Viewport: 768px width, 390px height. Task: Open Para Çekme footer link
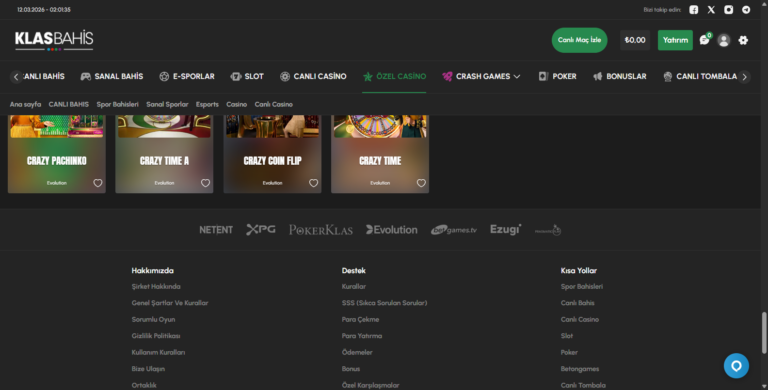pos(360,319)
